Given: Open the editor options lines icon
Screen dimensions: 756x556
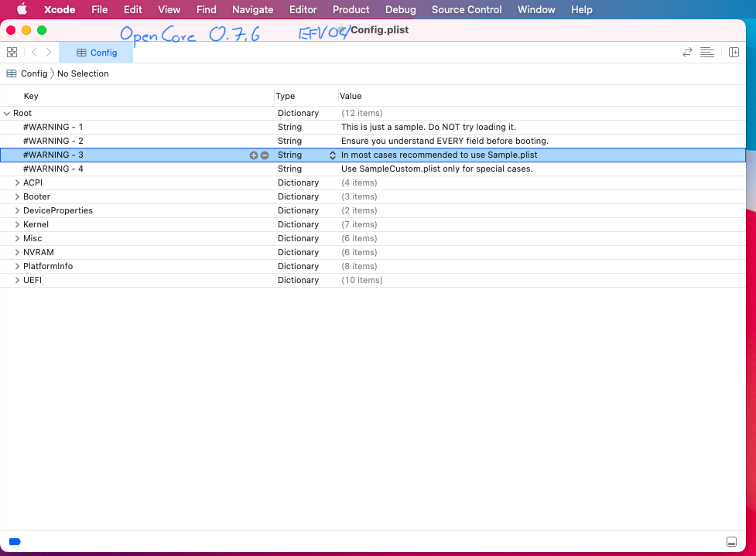Looking at the screenshot, I should (x=706, y=52).
